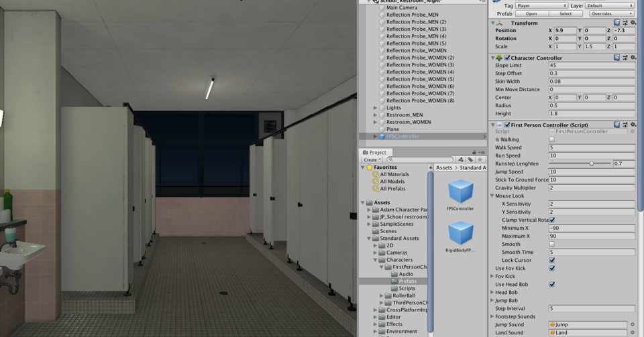
Task: Click the Walk Speed value field
Action: click(x=592, y=147)
